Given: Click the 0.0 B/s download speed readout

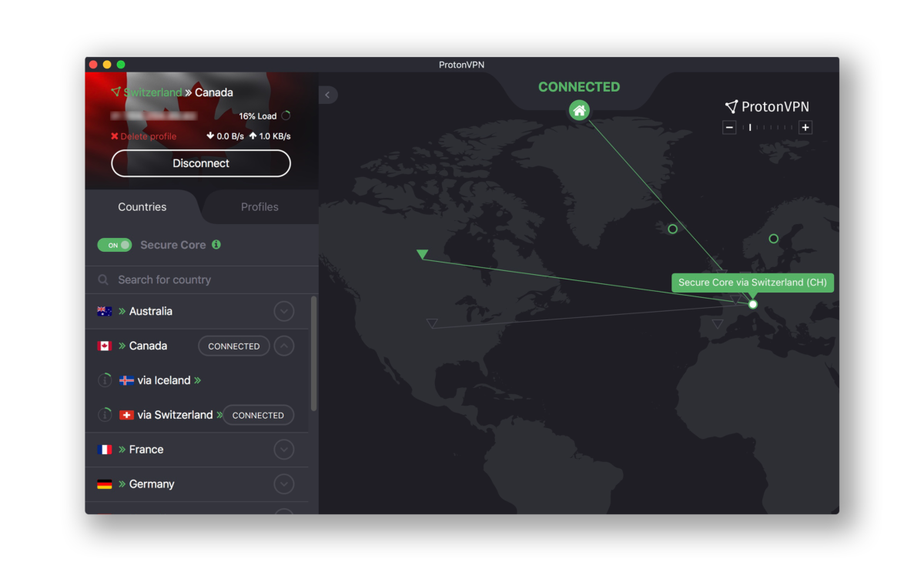Looking at the screenshot, I should pos(225,136).
